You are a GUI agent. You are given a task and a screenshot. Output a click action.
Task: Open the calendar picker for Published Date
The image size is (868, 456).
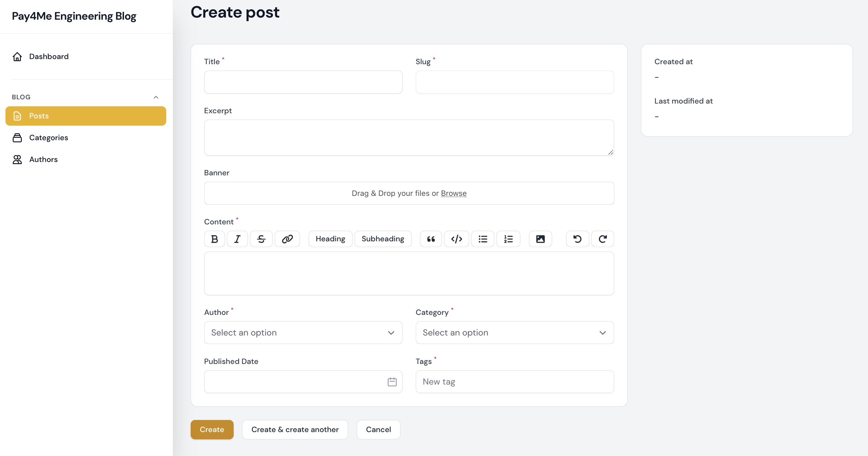[392, 382]
